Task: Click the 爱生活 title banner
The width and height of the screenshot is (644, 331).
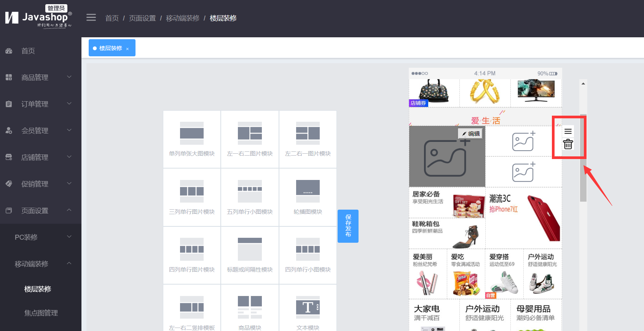Action: 485,117
